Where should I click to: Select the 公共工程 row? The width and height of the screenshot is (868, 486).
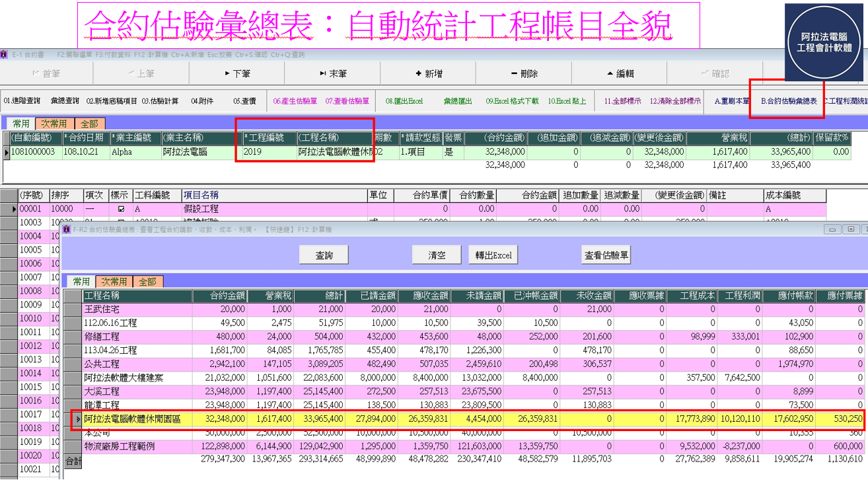462,364
